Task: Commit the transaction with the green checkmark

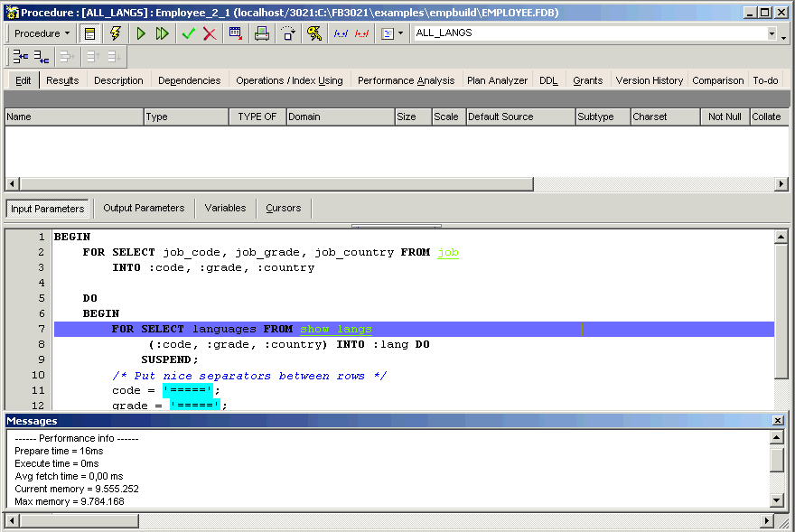Action: coord(188,34)
